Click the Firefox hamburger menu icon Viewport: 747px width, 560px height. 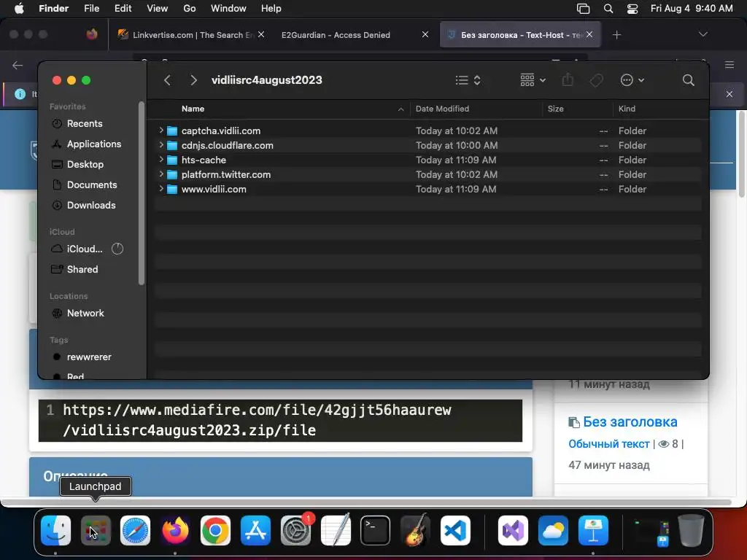coord(729,65)
